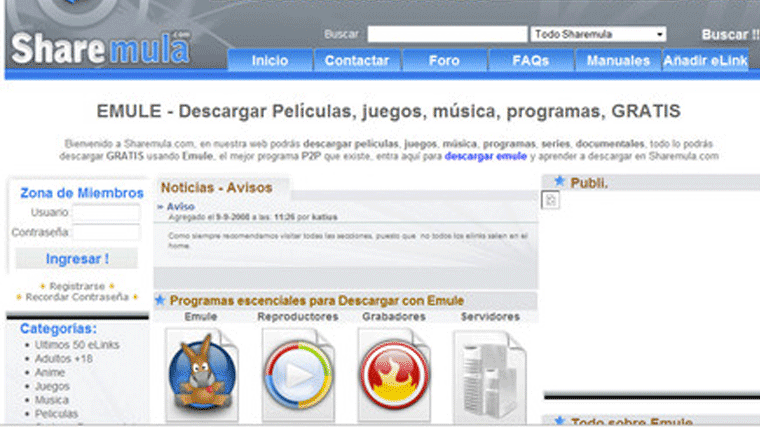Click the Noticias - Avisos heading
The width and height of the screenshot is (760, 427).
216,188
